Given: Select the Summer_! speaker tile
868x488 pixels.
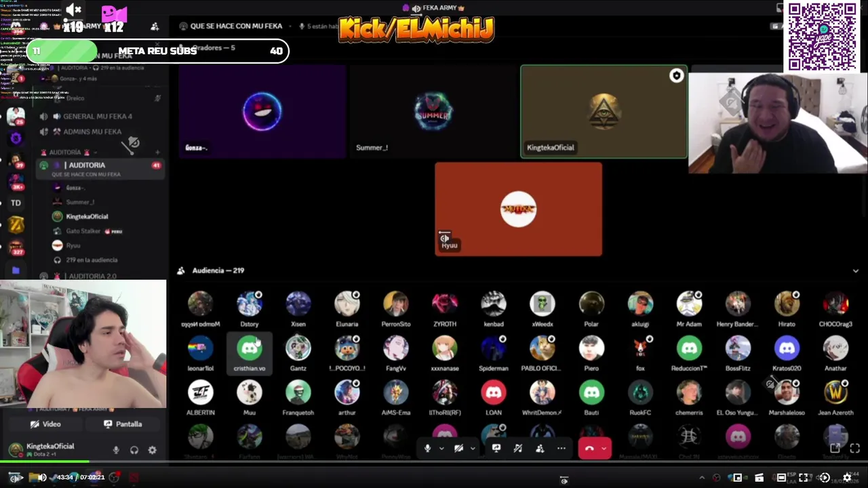Looking at the screenshot, I should coord(433,112).
